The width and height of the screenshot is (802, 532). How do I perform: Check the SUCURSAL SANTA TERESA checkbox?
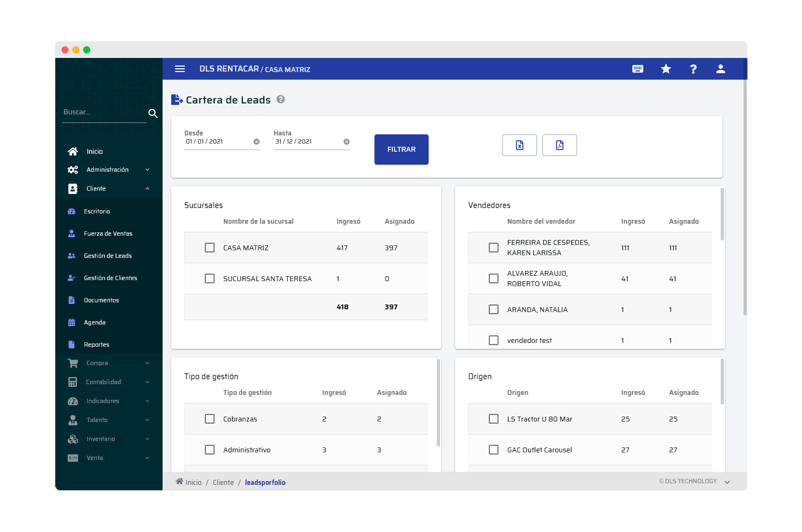(210, 278)
